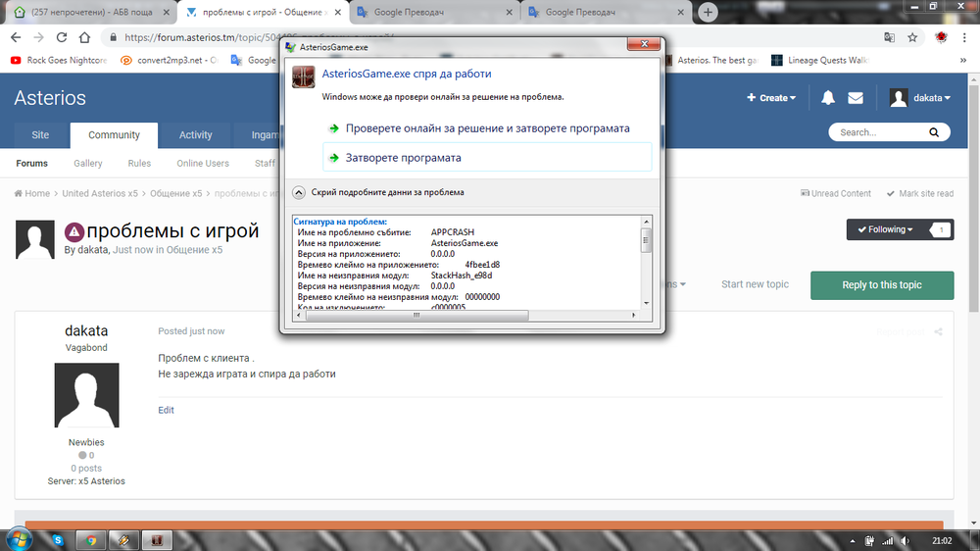This screenshot has height=551, width=980.
Task: Click the problem details vertical scrollbar
Action: click(x=646, y=265)
